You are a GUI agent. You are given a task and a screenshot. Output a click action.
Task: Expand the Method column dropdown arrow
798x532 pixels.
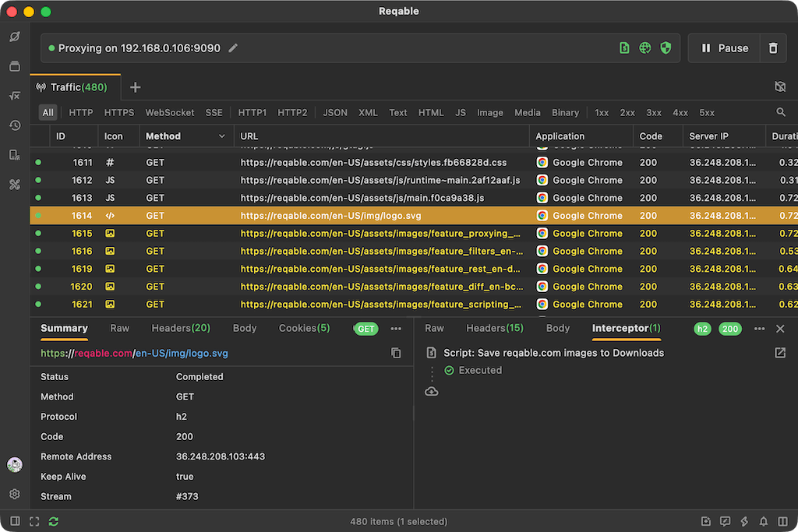point(222,136)
